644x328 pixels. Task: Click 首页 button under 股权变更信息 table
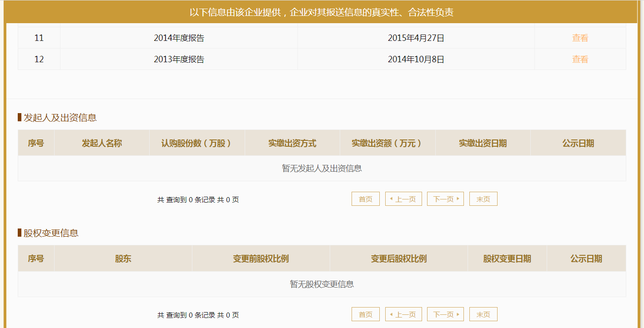365,314
